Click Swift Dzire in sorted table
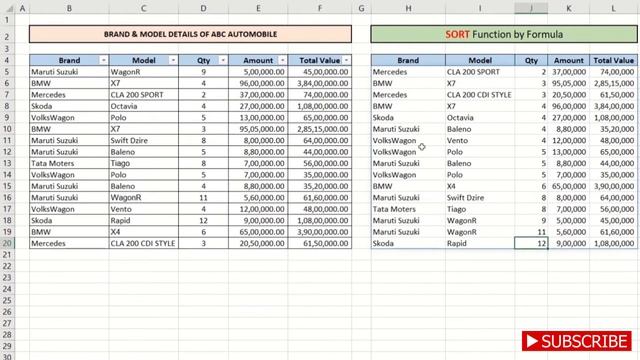Screen dimensions: 640x360 pyautogui.click(x=480, y=198)
